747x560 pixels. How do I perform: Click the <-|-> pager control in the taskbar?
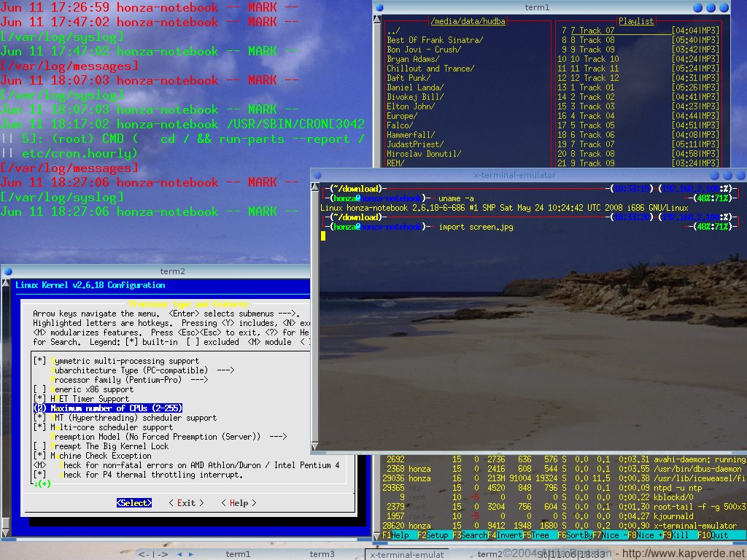153,554
